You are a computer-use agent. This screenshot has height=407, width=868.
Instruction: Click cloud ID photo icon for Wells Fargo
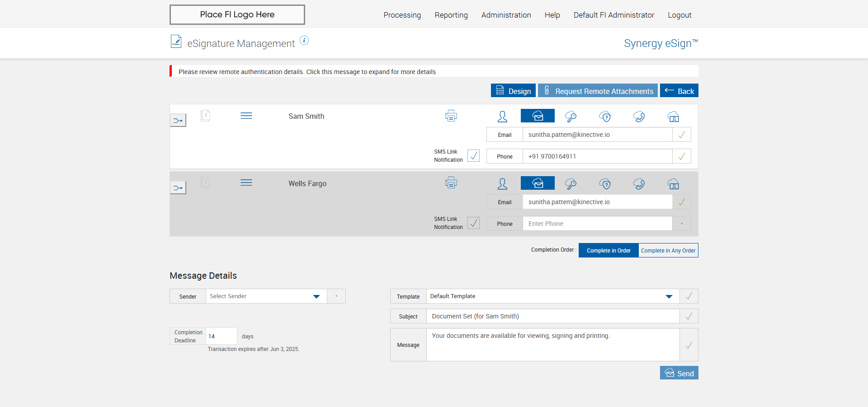point(673,184)
